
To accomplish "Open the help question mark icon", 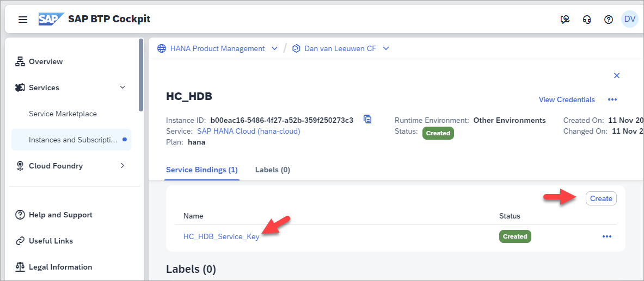I will point(609,19).
